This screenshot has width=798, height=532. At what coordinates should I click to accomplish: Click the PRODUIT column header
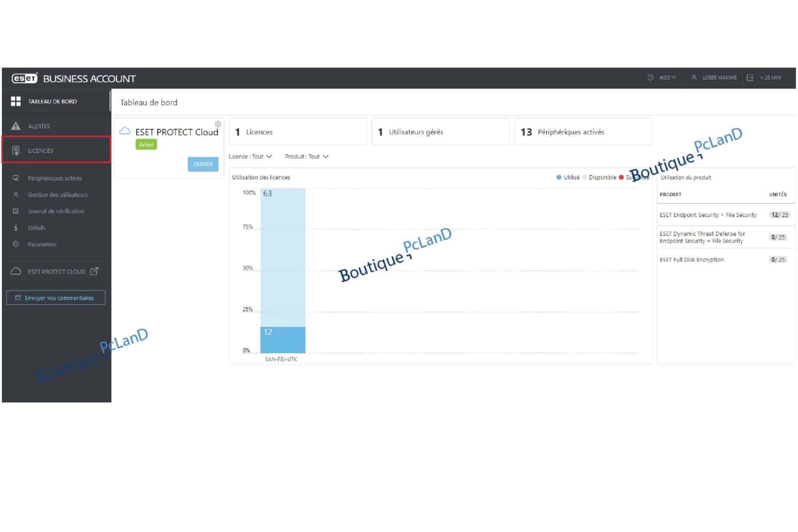point(671,194)
